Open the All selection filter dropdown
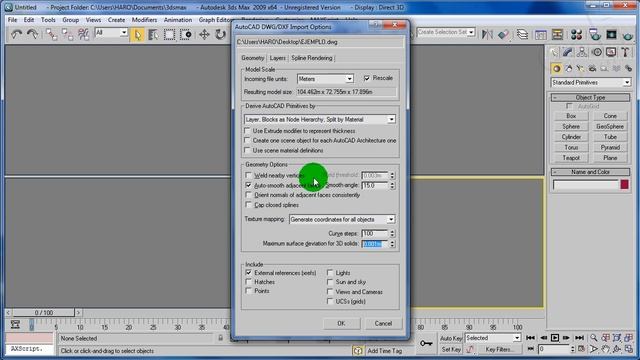 tap(111, 33)
